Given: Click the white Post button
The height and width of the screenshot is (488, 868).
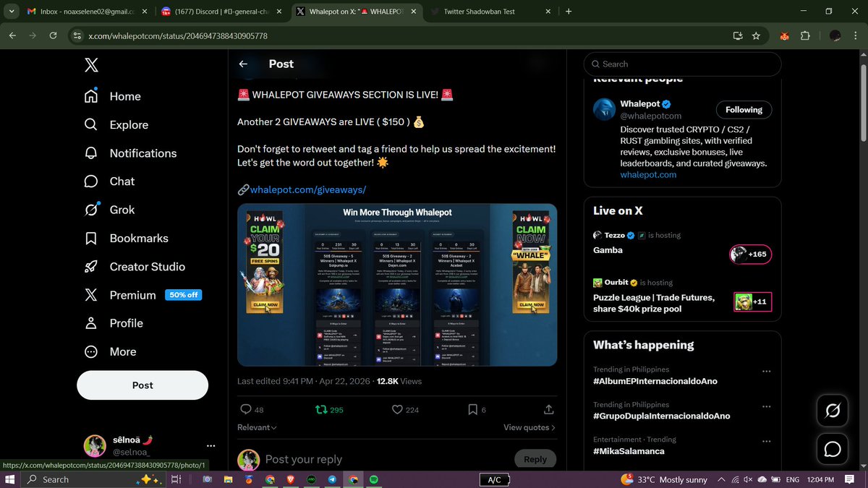Looking at the screenshot, I should pyautogui.click(x=142, y=385).
